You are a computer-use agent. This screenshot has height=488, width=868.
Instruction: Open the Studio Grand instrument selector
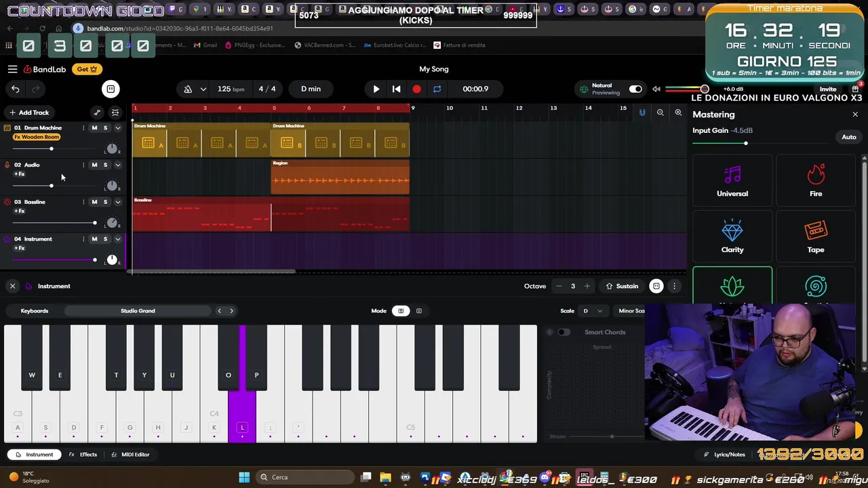(x=138, y=311)
